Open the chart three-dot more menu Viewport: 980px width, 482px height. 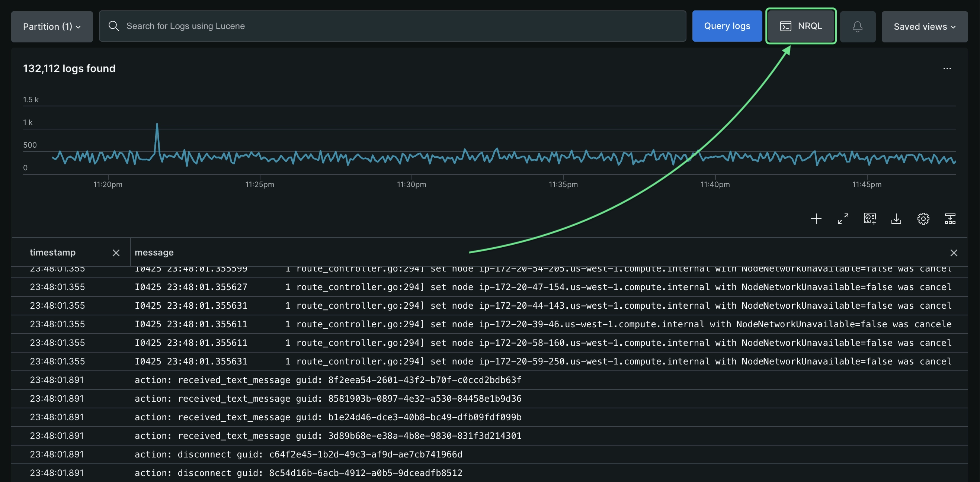point(947,68)
